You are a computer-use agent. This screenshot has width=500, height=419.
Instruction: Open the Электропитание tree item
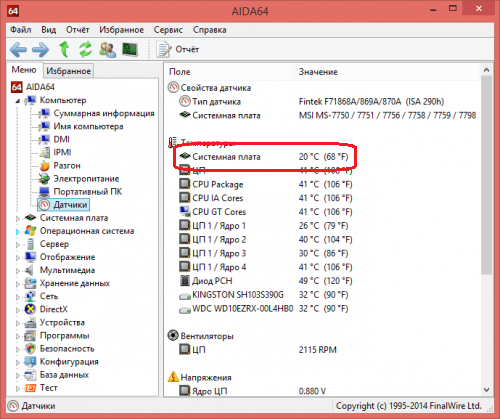tap(86, 179)
